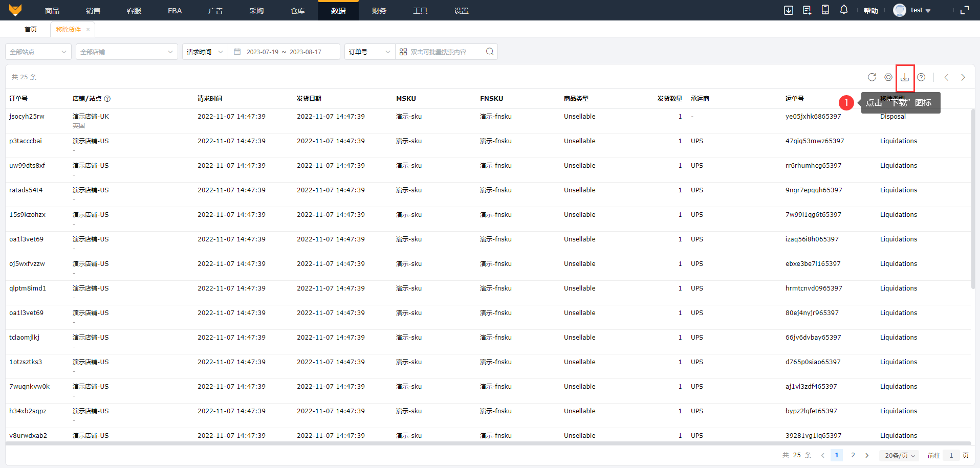Click the horizontal table scrollbar

[x=488, y=443]
